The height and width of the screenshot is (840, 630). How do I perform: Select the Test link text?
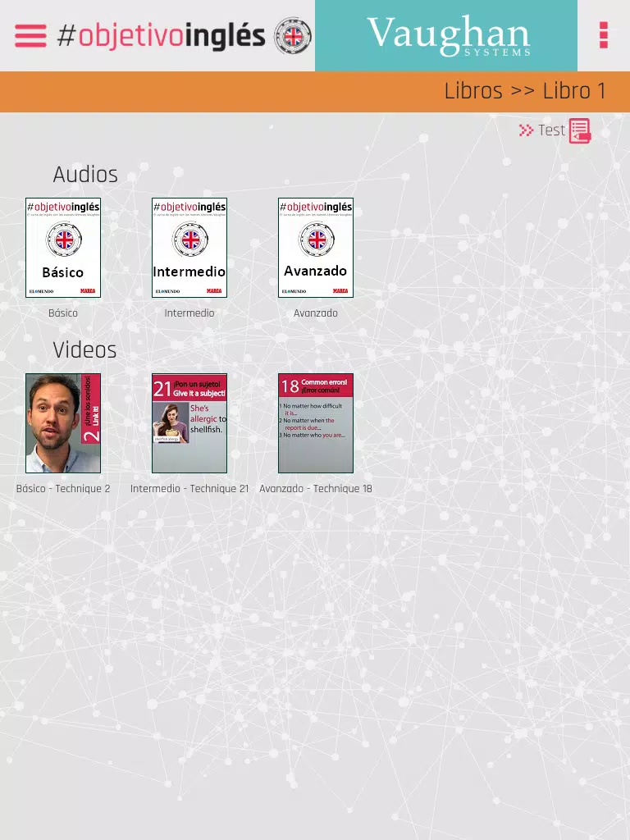[x=551, y=130]
